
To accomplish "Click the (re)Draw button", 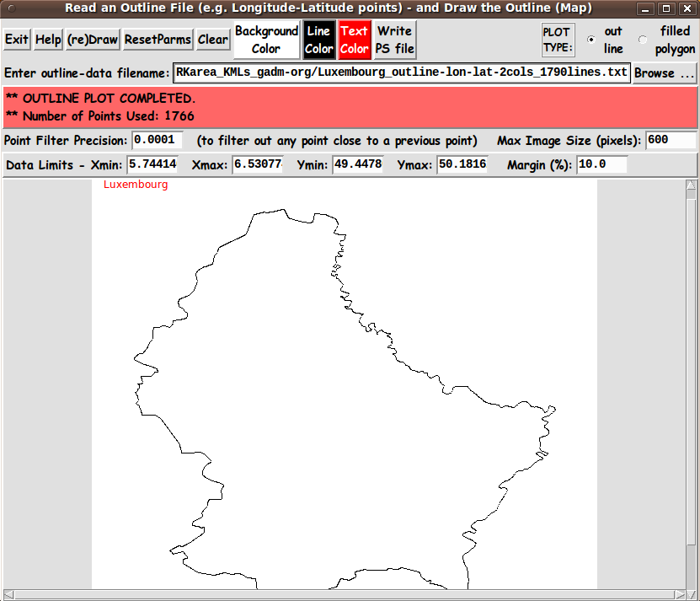I will (x=93, y=40).
